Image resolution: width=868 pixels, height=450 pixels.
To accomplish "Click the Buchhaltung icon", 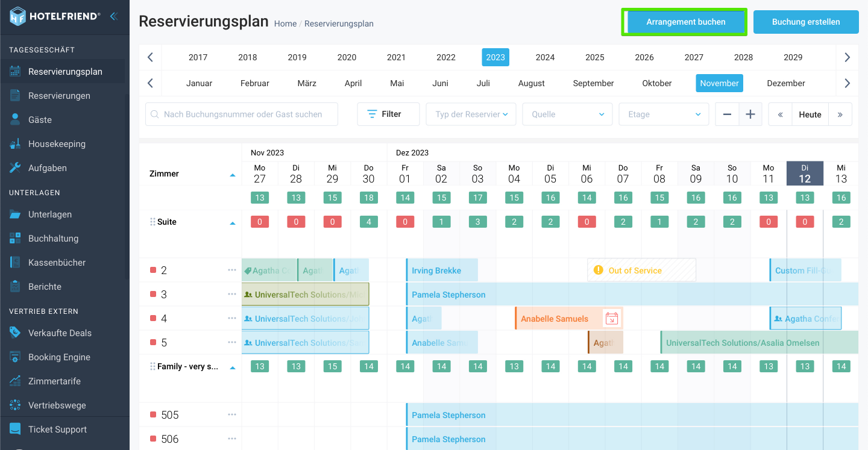I will [x=15, y=239].
